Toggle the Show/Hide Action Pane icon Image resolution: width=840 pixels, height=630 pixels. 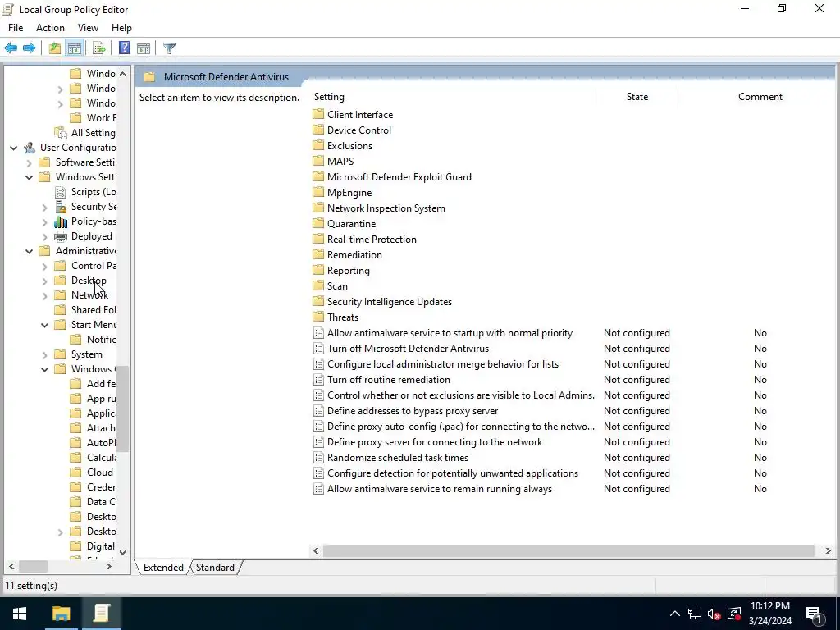tap(144, 48)
